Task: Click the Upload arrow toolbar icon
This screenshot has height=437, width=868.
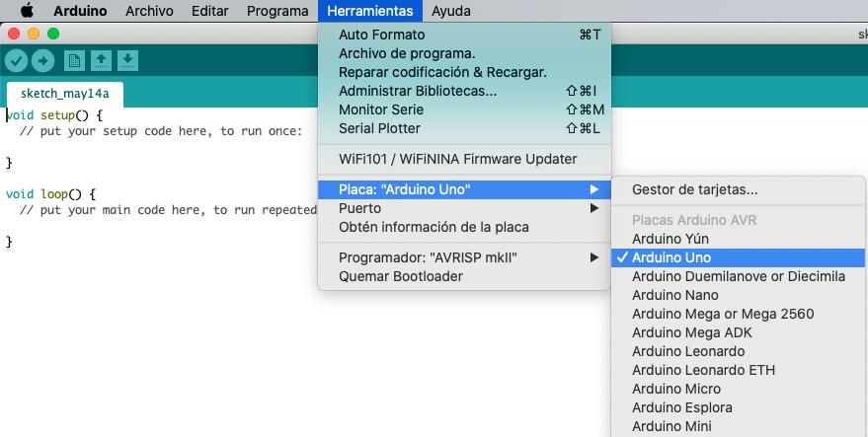Action: click(x=42, y=61)
